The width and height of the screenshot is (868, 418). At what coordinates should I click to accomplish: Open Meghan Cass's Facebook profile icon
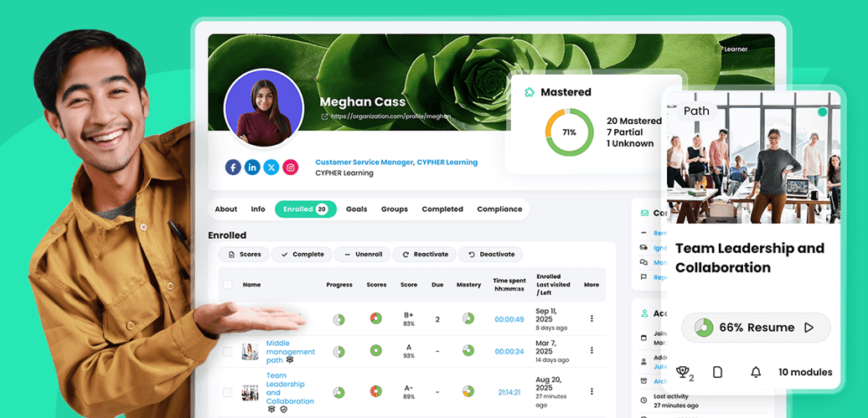pyautogui.click(x=233, y=168)
